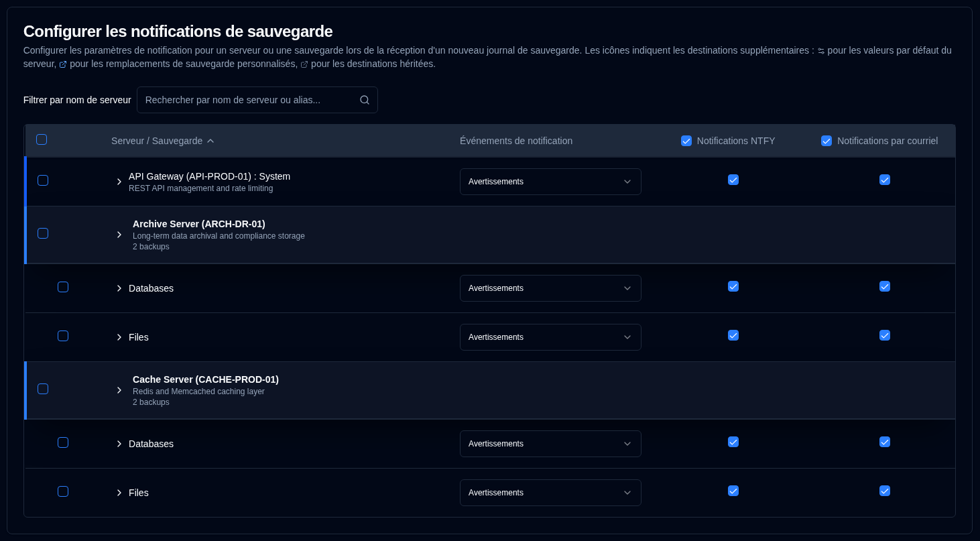Expand Databases backup under Cache Server
980x541 pixels.
point(119,444)
